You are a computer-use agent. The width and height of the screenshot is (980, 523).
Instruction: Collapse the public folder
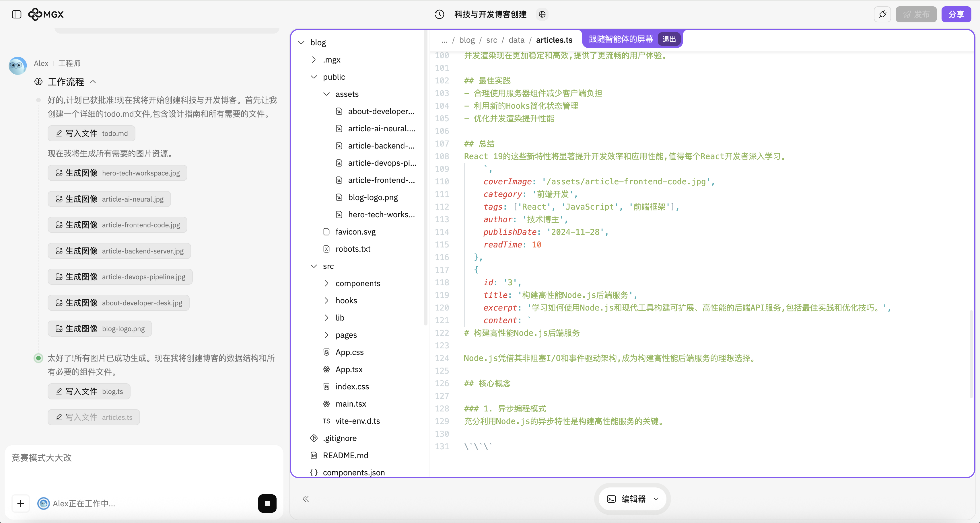click(x=334, y=77)
